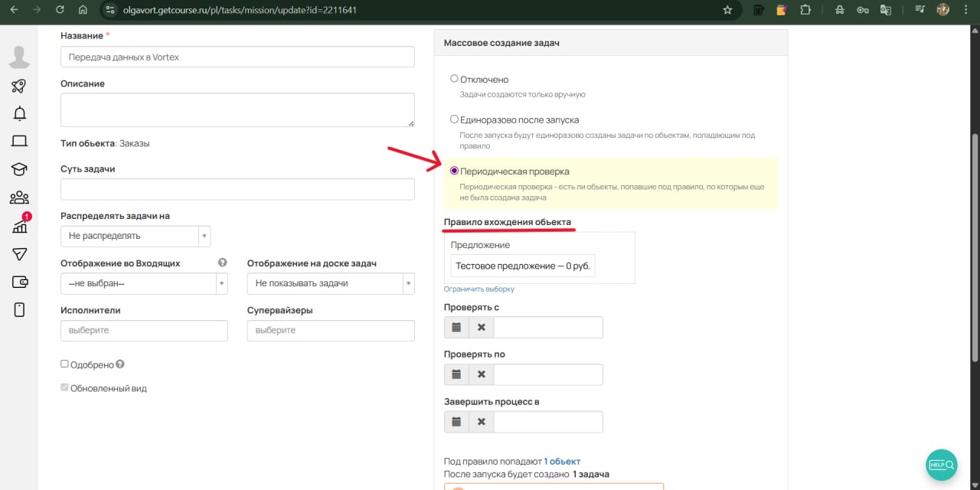
Task: Bookmark this page with the star icon
Action: point(727,11)
